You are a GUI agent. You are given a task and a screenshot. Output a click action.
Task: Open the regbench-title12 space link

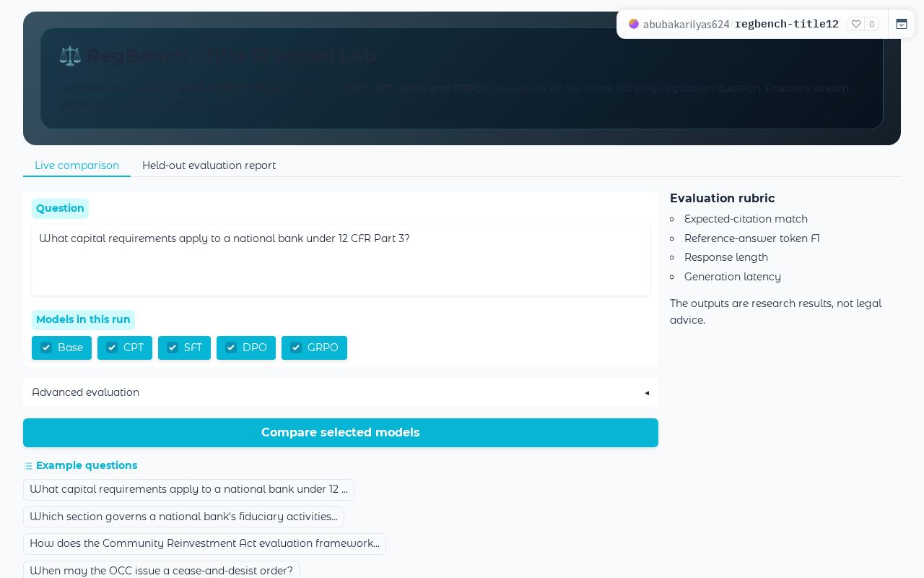[x=787, y=24]
